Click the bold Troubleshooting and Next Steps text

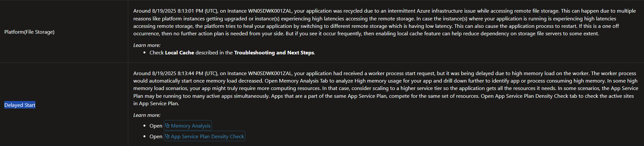[274, 52]
